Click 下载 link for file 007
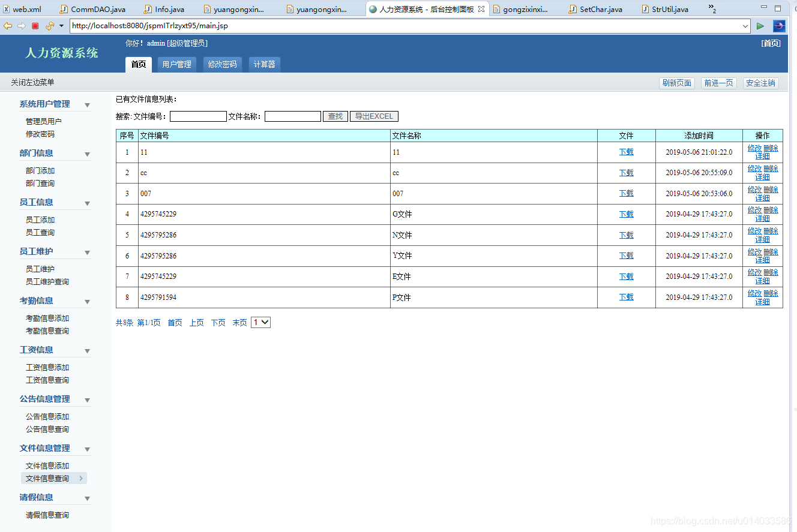 (x=627, y=194)
